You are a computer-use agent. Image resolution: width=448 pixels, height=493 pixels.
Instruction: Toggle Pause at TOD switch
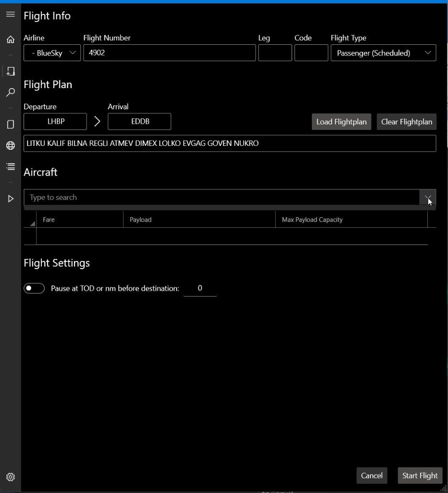point(34,288)
